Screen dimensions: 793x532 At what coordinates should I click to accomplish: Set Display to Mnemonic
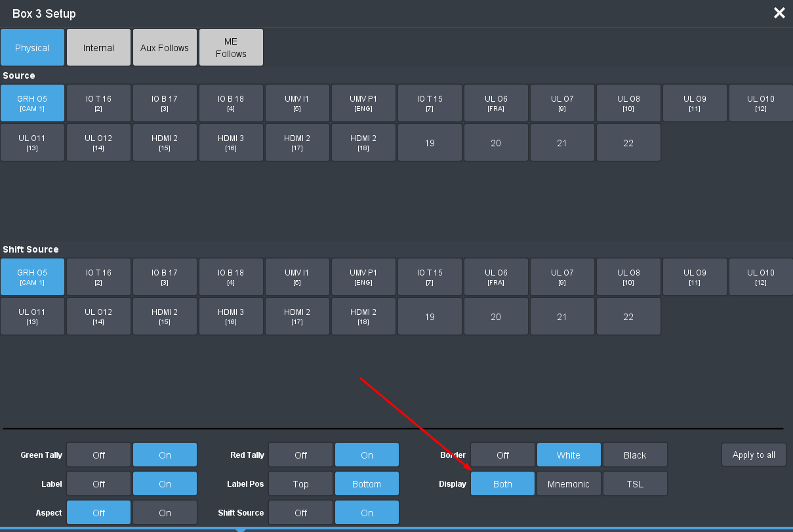coord(568,484)
